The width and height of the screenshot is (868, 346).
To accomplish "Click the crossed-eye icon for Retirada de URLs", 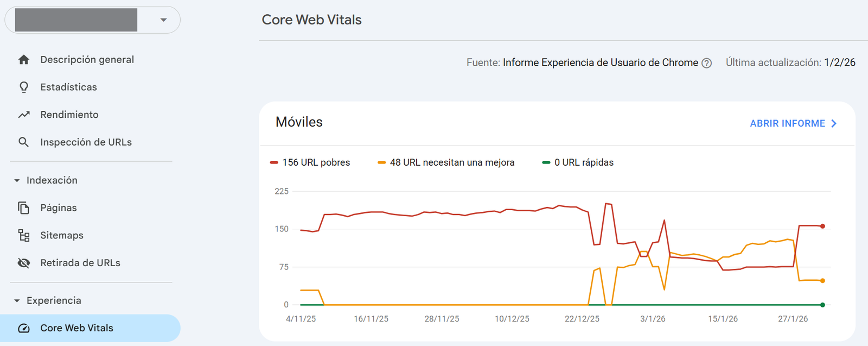I will point(23,263).
